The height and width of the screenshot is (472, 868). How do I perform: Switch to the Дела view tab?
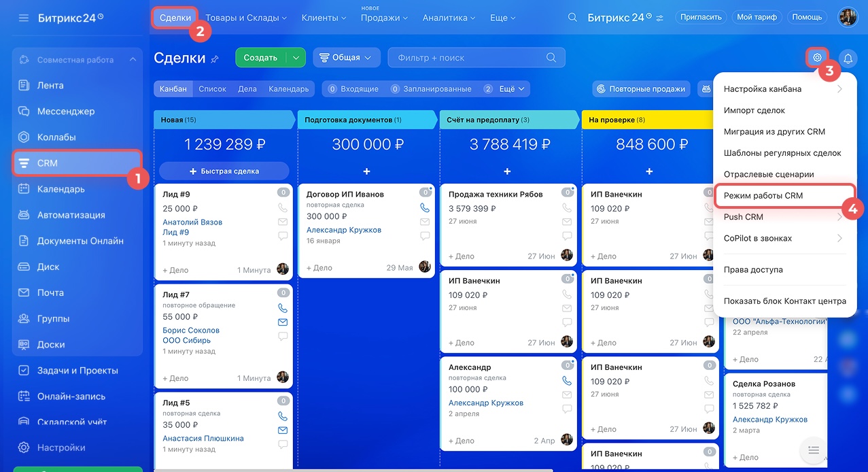pyautogui.click(x=247, y=89)
